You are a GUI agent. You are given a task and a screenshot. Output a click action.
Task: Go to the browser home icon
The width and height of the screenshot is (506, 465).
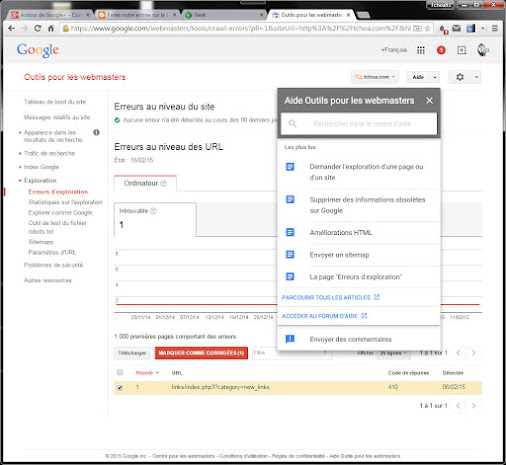coord(51,28)
